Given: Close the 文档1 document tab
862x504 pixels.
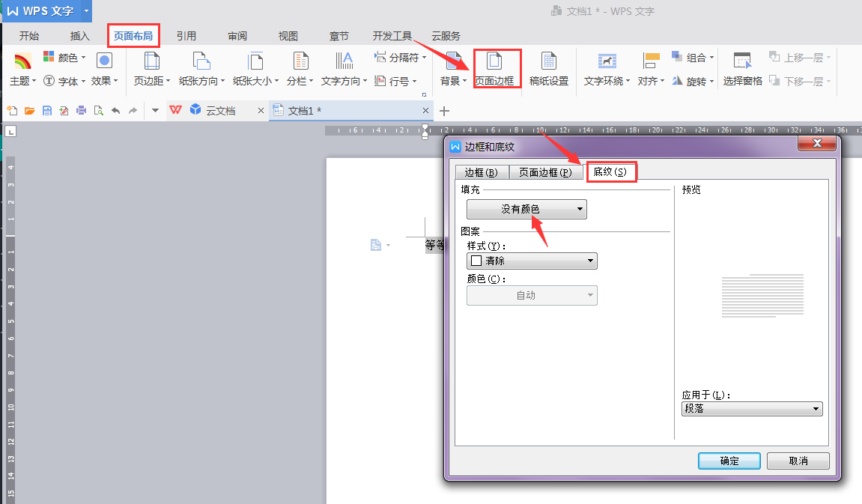Looking at the screenshot, I should coord(425,111).
